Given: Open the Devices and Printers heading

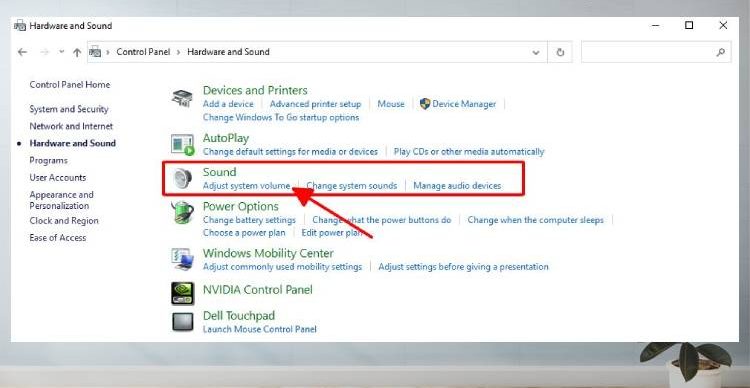Looking at the screenshot, I should (255, 90).
